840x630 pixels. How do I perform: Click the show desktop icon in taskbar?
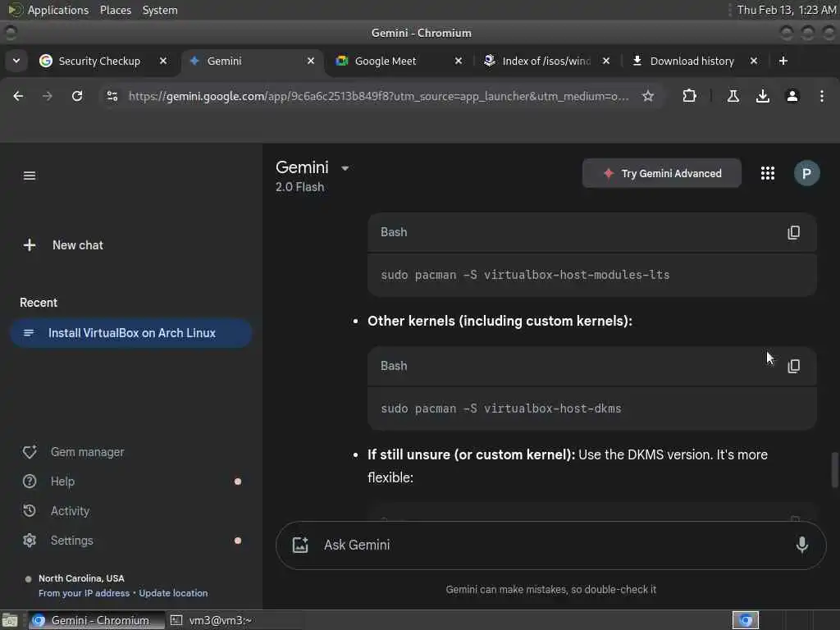click(x=10, y=620)
